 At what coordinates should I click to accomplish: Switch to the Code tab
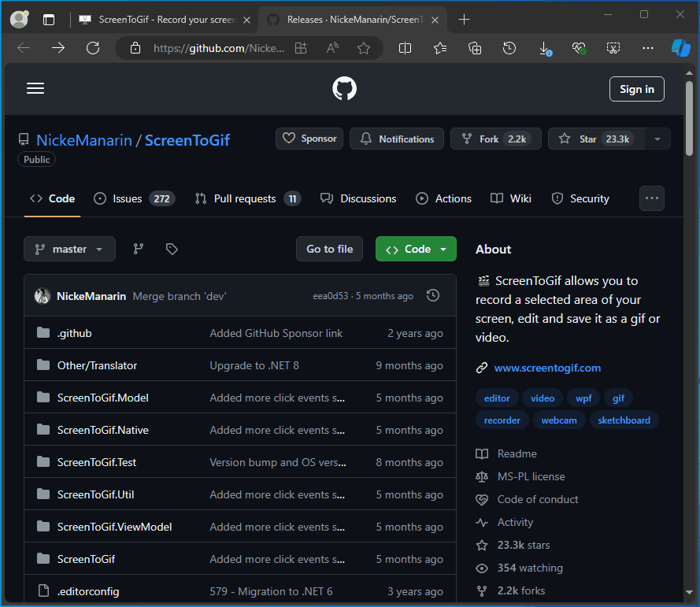coord(52,198)
